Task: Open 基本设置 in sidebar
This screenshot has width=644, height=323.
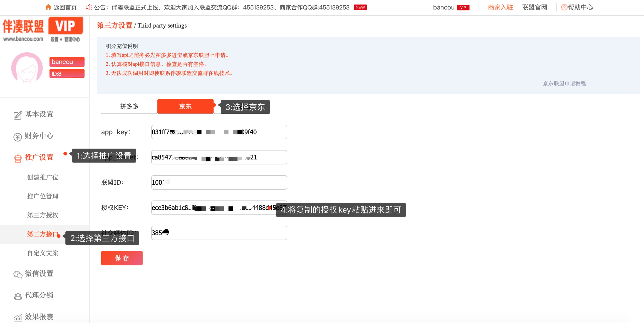Action: [39, 114]
